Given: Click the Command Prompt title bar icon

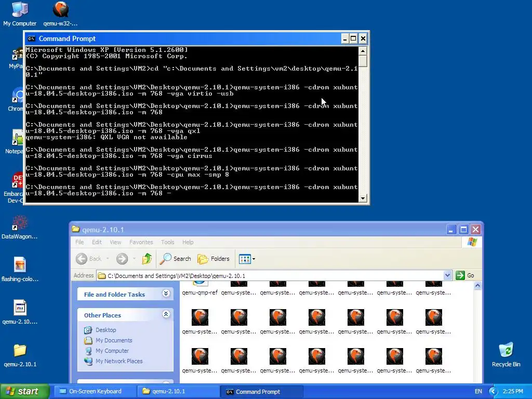Looking at the screenshot, I should (x=31, y=38).
